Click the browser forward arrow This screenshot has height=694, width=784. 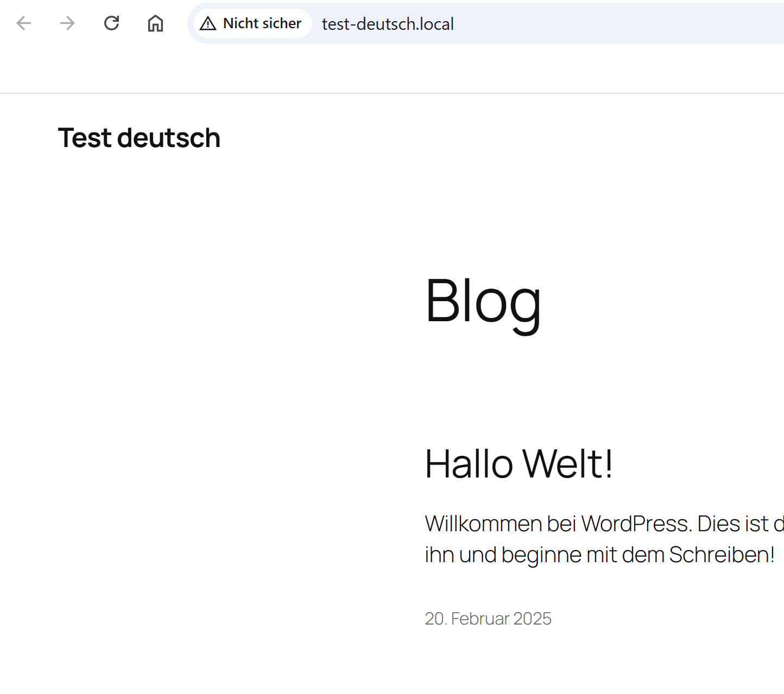click(x=67, y=23)
